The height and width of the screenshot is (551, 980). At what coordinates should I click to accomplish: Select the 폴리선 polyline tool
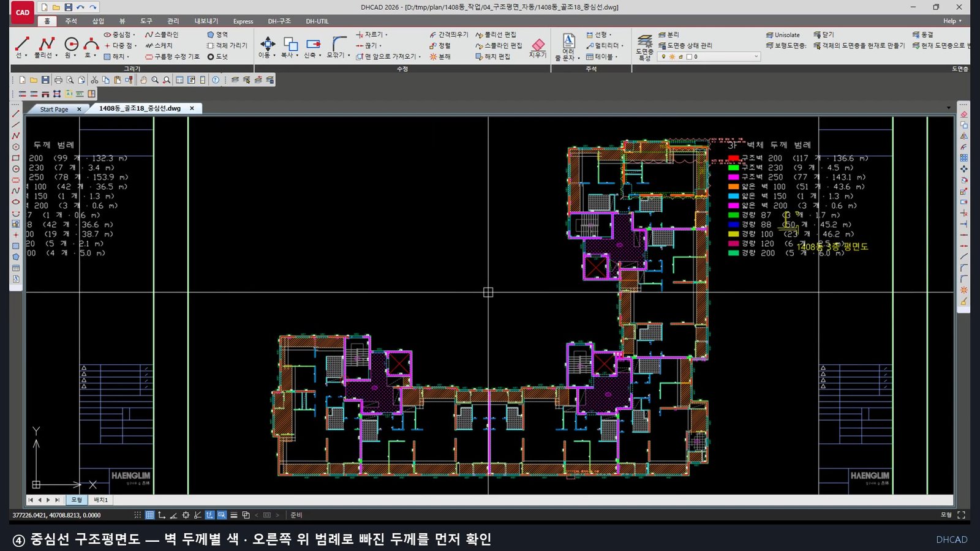[x=46, y=47]
